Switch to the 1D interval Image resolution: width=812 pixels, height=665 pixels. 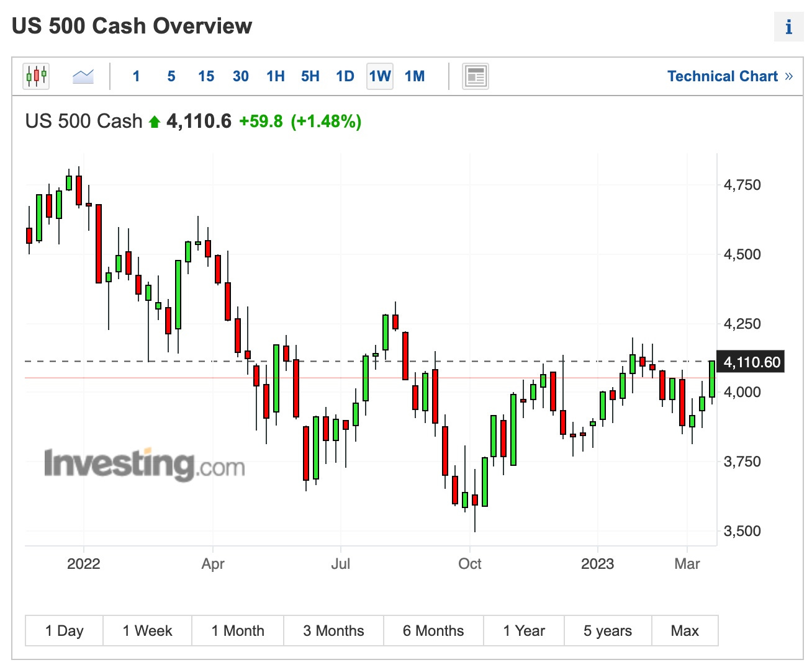click(345, 76)
